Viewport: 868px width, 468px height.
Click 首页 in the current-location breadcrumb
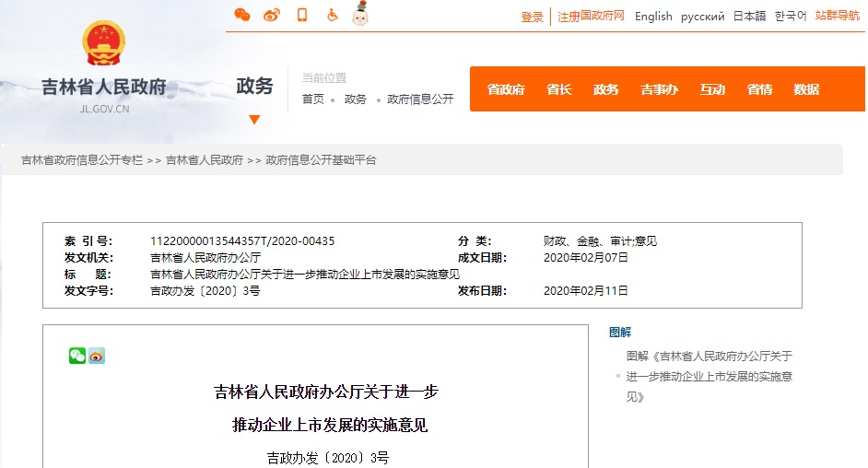pyautogui.click(x=313, y=99)
